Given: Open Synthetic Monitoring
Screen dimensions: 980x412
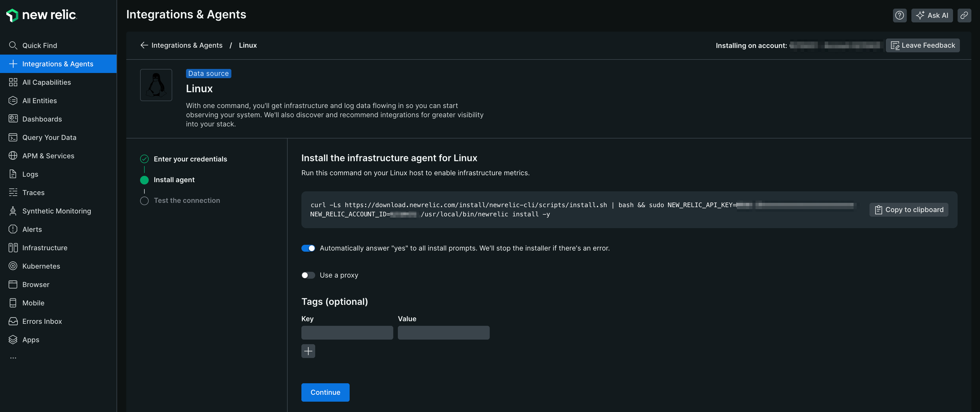Looking at the screenshot, I should 56,211.
